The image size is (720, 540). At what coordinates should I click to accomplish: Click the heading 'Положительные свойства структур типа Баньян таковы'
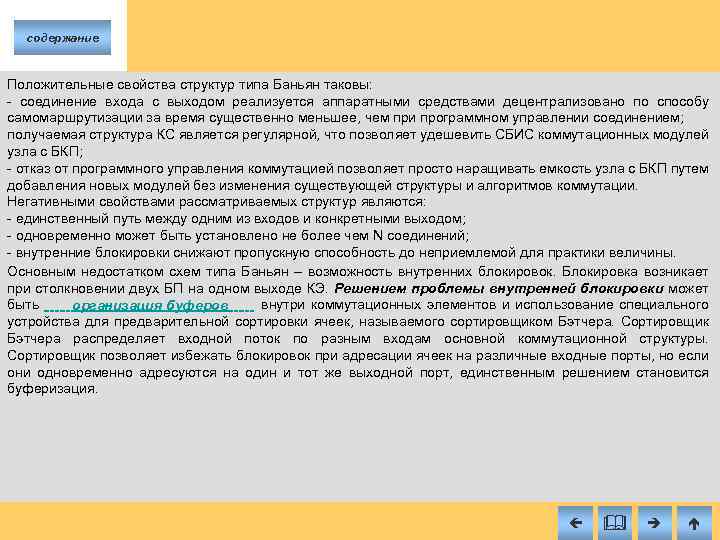coord(190,85)
